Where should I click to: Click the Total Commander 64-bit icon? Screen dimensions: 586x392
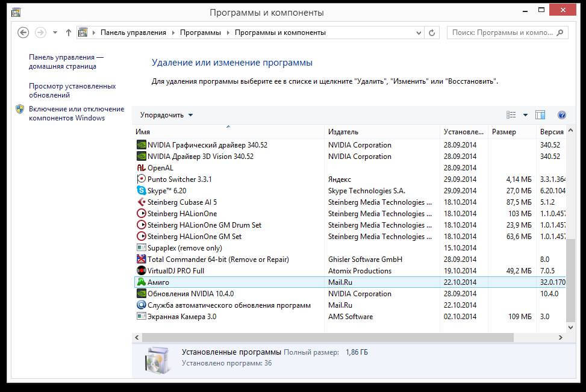tap(142, 260)
